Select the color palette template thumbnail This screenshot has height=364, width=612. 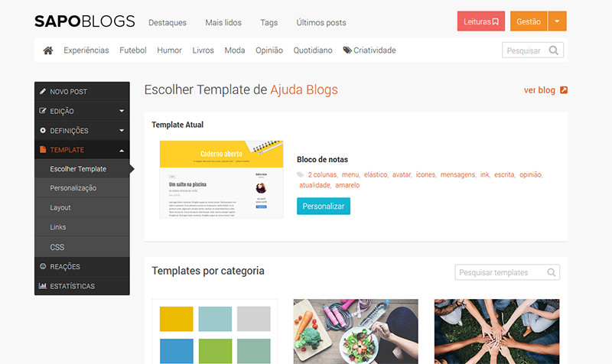(x=214, y=331)
